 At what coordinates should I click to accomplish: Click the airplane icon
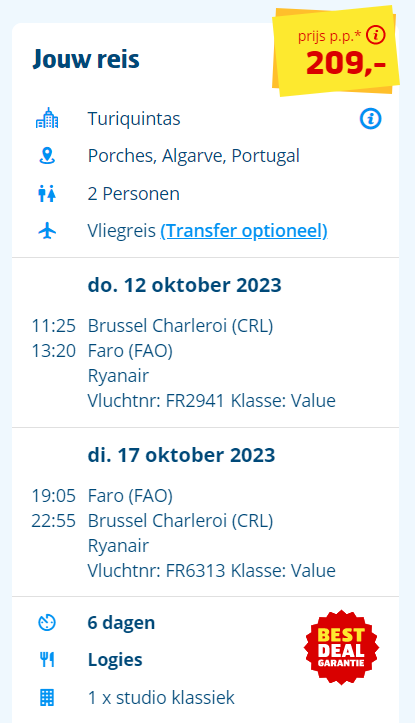tap(47, 231)
